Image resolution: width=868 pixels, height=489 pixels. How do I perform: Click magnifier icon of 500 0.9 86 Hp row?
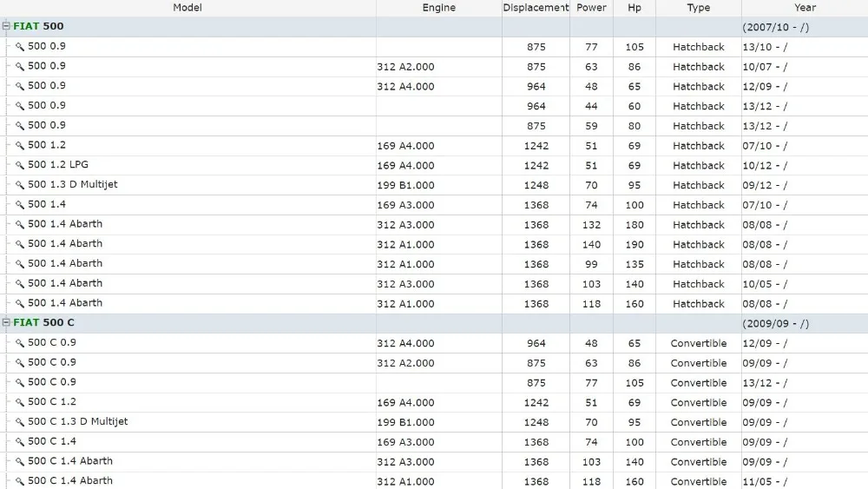pos(20,67)
